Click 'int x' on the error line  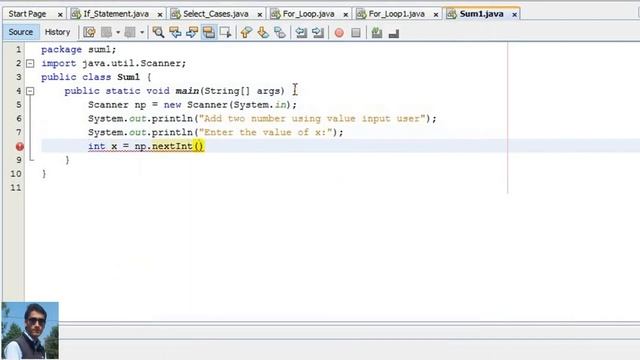coord(102,146)
